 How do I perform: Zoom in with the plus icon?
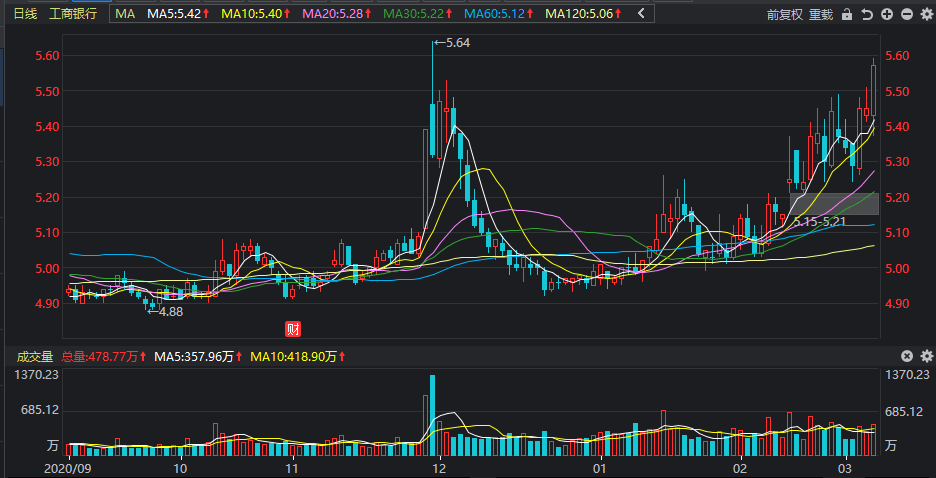click(x=886, y=15)
